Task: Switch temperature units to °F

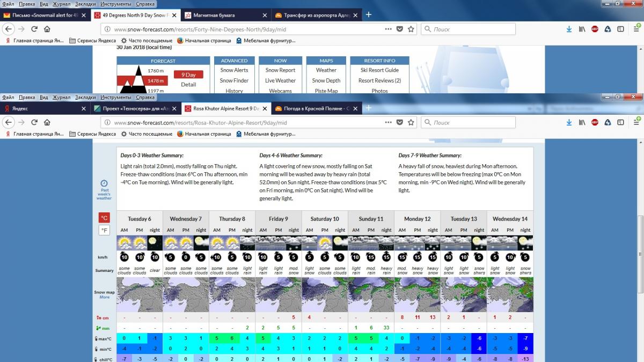Action: coord(104,231)
